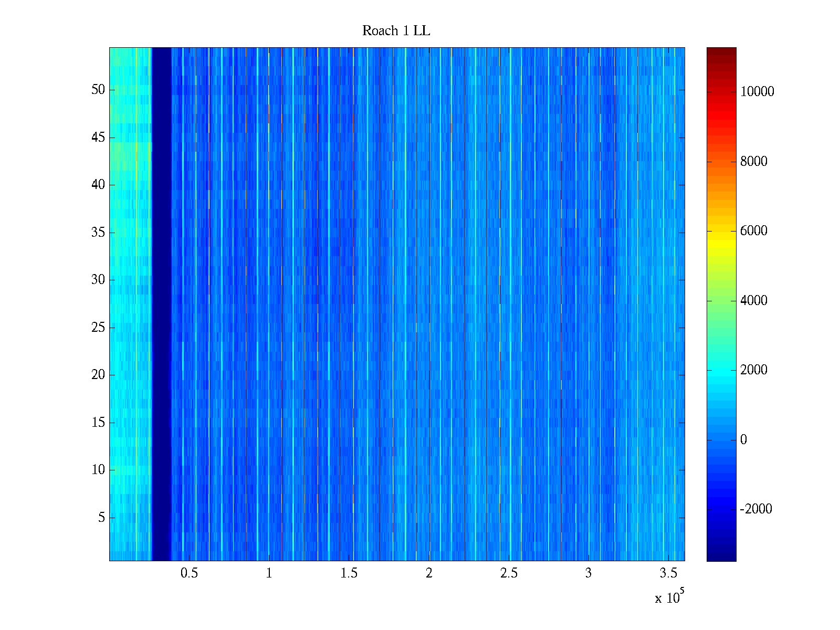Viewport: 840px width, 630px height.
Task: Pick the dark red top of colorbar
Action: (721, 51)
